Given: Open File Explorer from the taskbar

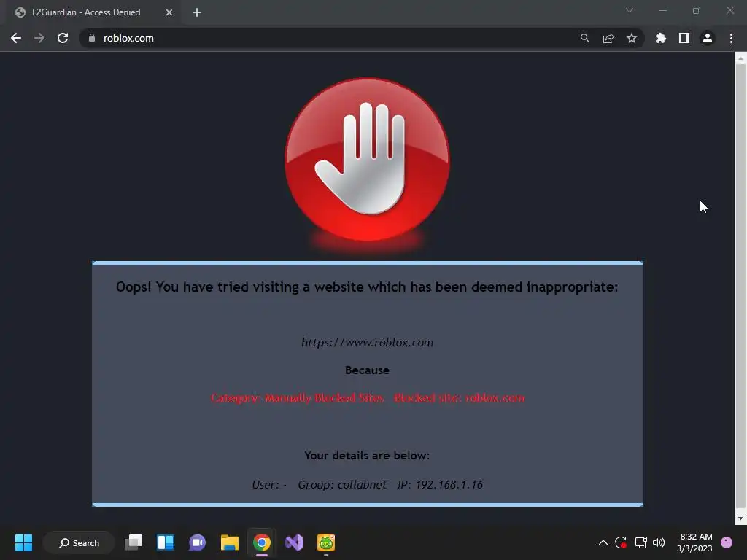Looking at the screenshot, I should point(230,542).
